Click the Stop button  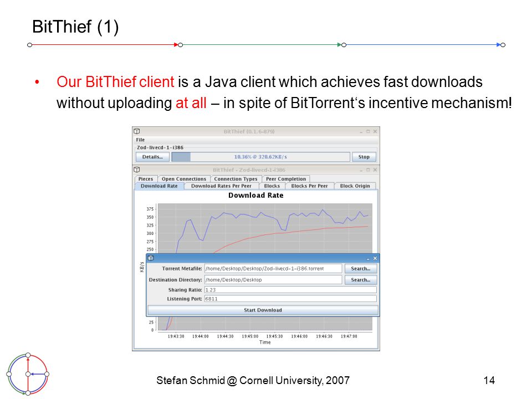[364, 157]
